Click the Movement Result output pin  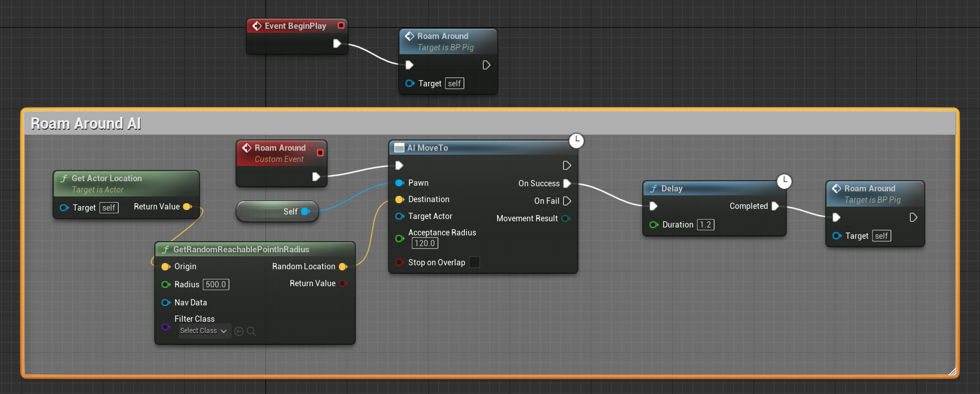565,218
